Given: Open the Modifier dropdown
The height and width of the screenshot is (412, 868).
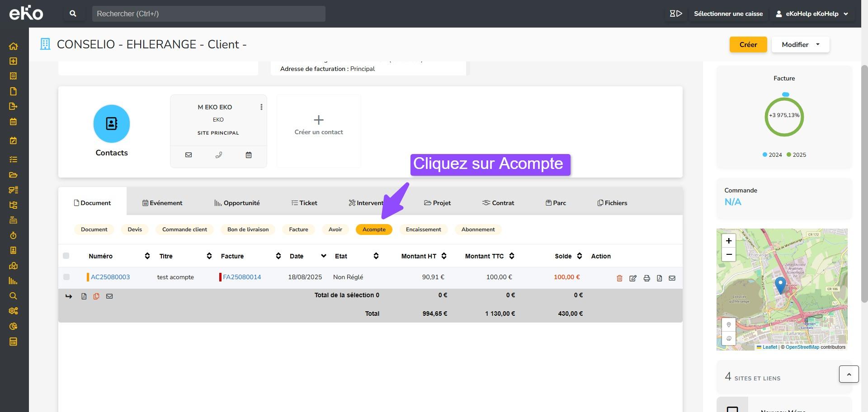Looking at the screenshot, I should [800, 44].
